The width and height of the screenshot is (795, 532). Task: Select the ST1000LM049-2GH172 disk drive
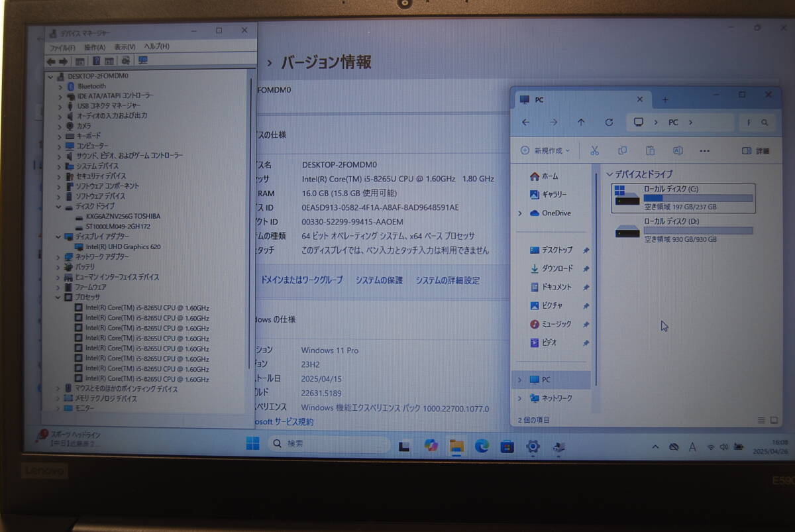click(113, 227)
